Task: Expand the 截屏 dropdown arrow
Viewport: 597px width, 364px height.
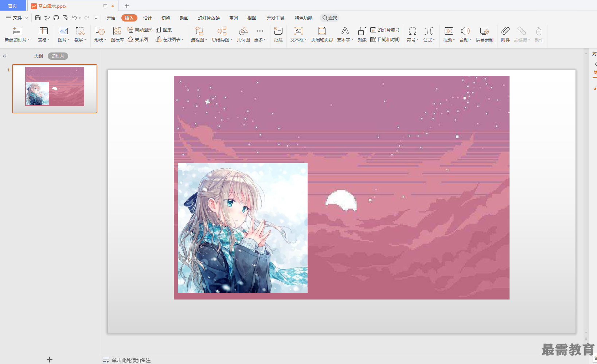Action: [x=85, y=40]
